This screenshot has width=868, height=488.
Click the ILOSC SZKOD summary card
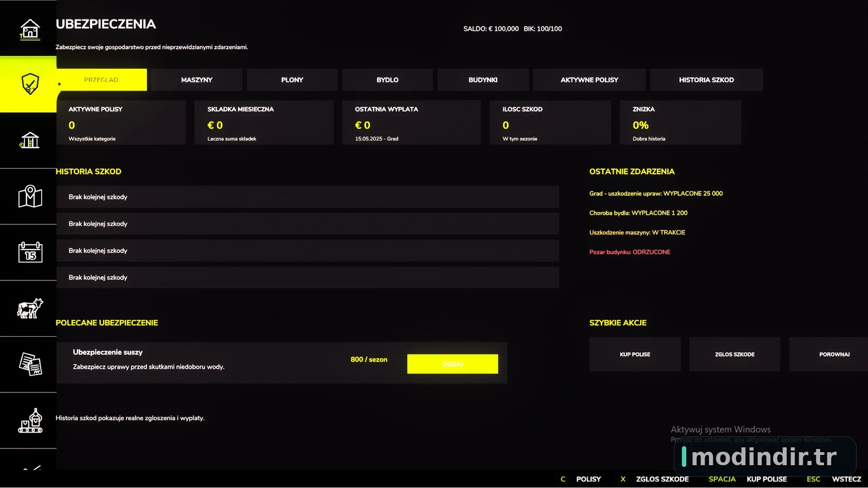(x=551, y=123)
